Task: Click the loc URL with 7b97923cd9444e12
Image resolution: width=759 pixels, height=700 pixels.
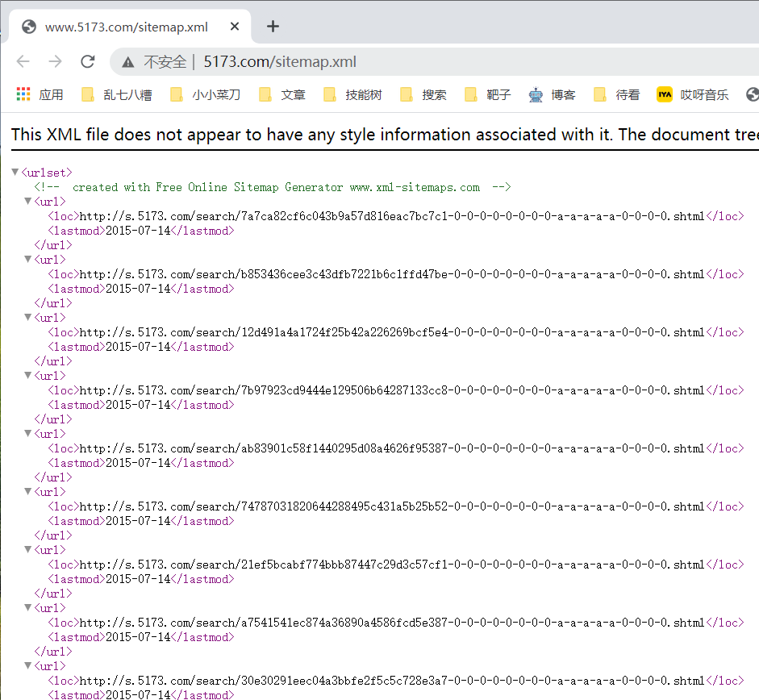Action: [x=392, y=390]
